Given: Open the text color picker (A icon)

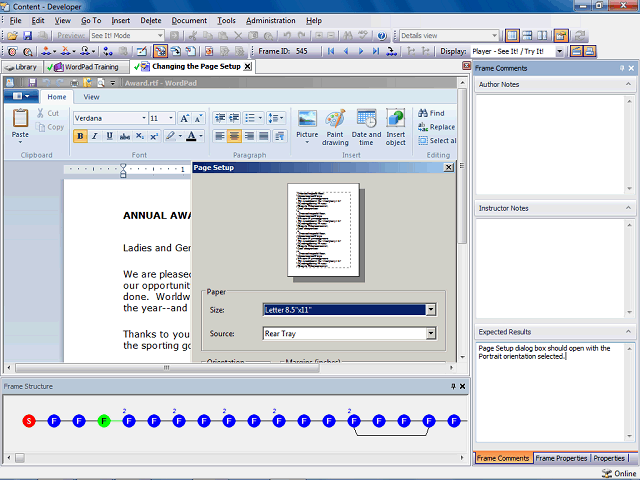Looking at the screenshot, I should coord(191,136).
